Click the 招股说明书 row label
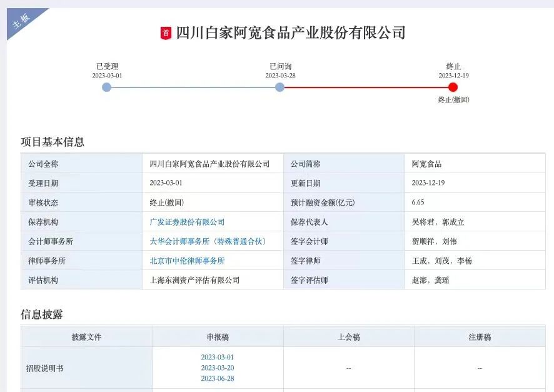Image resolution: width=554 pixels, height=392 pixels. click(44, 368)
